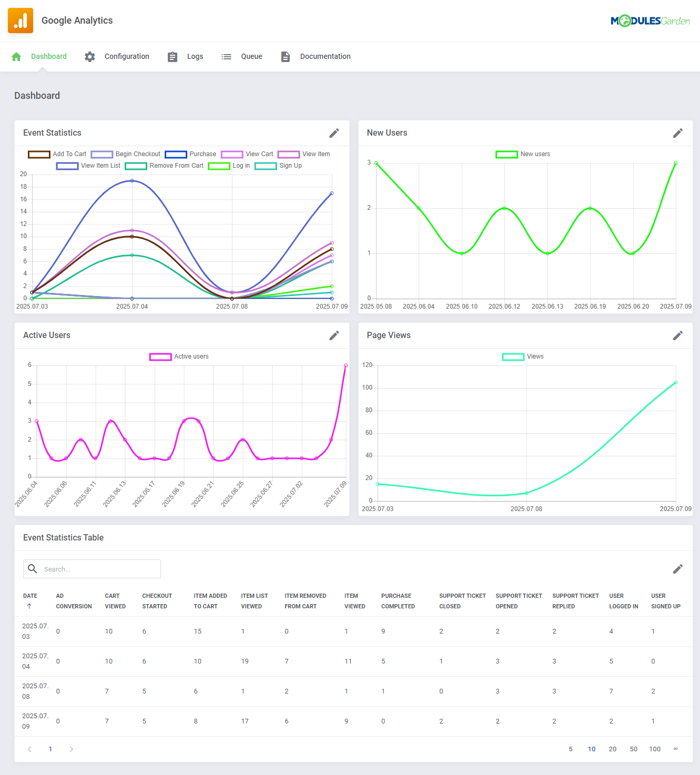This screenshot has width=700, height=775.
Task: Go to the next table page
Action: click(71, 749)
